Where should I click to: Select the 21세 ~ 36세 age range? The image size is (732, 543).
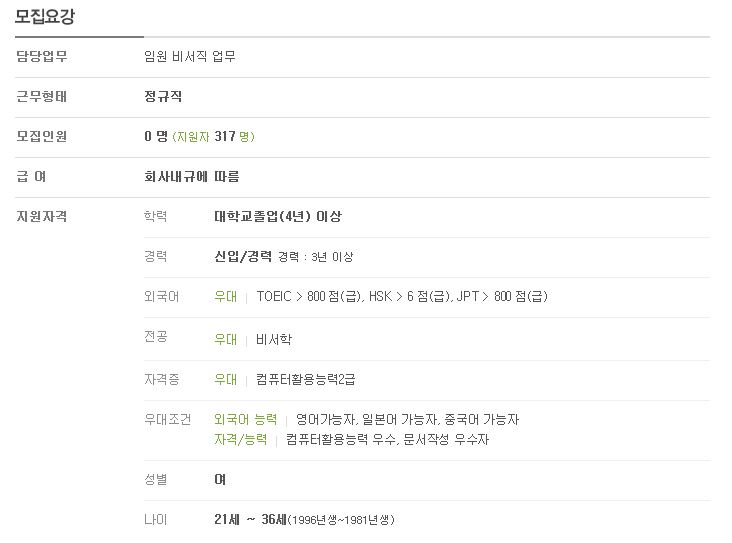click(250, 519)
